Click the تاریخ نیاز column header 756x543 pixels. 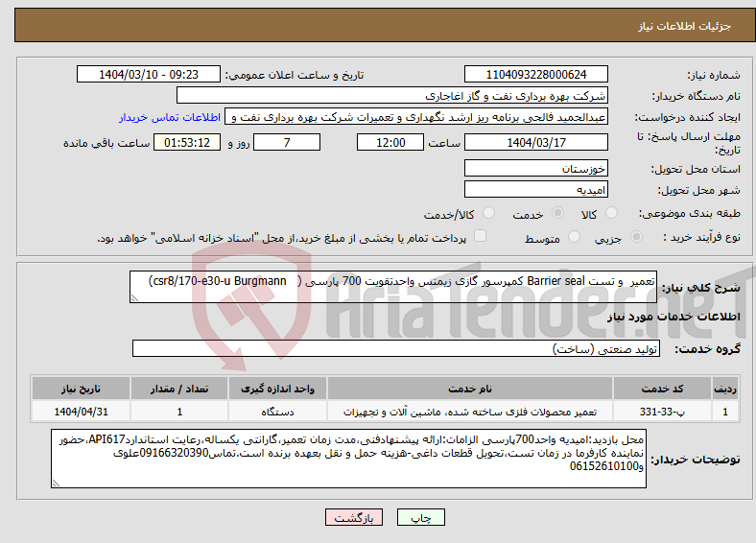coord(81,389)
